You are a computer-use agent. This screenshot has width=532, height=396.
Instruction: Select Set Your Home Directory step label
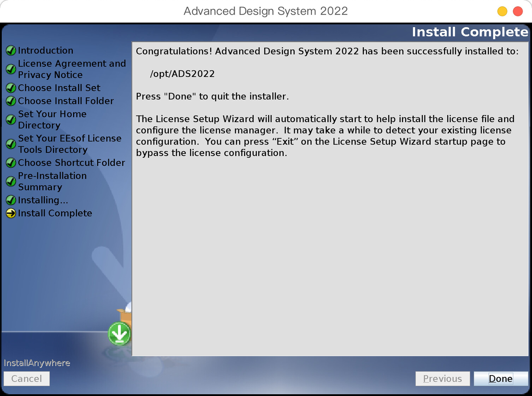[52, 120]
